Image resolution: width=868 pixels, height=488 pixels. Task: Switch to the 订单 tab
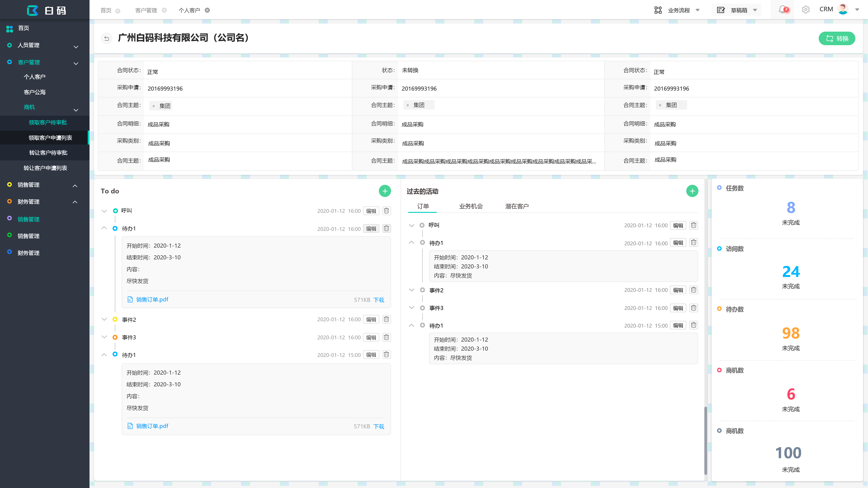coord(422,206)
